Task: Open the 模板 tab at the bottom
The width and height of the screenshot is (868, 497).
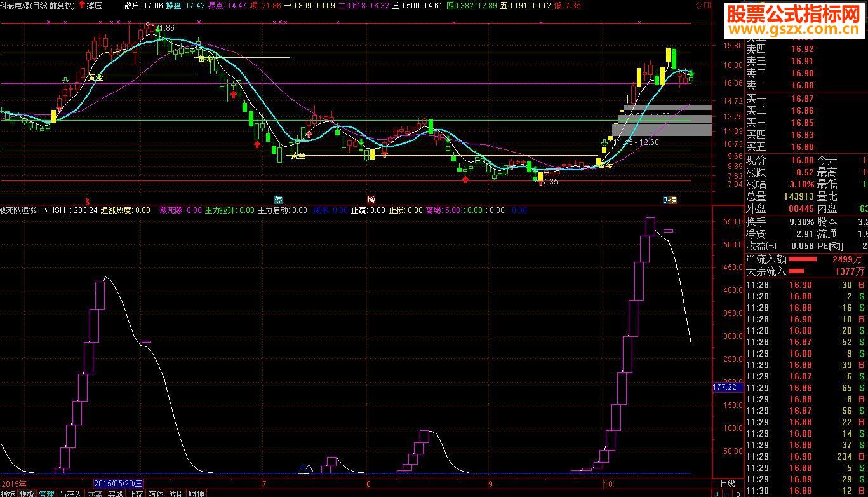Action: point(27,493)
